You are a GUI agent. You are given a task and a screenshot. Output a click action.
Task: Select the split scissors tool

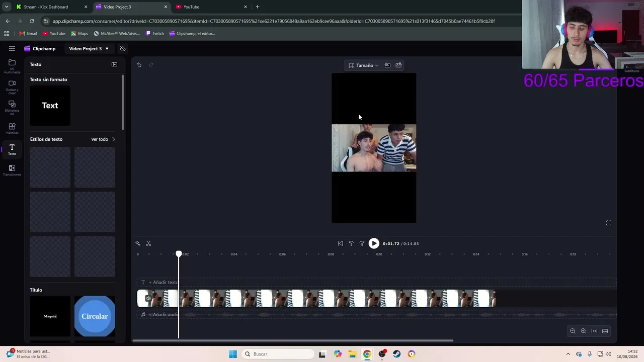pyautogui.click(x=148, y=244)
